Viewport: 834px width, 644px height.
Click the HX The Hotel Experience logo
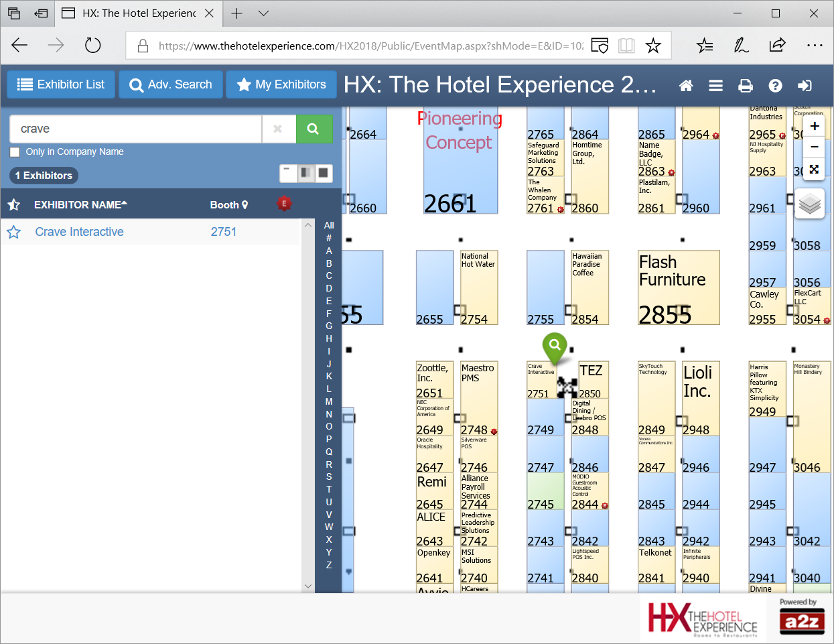703,618
